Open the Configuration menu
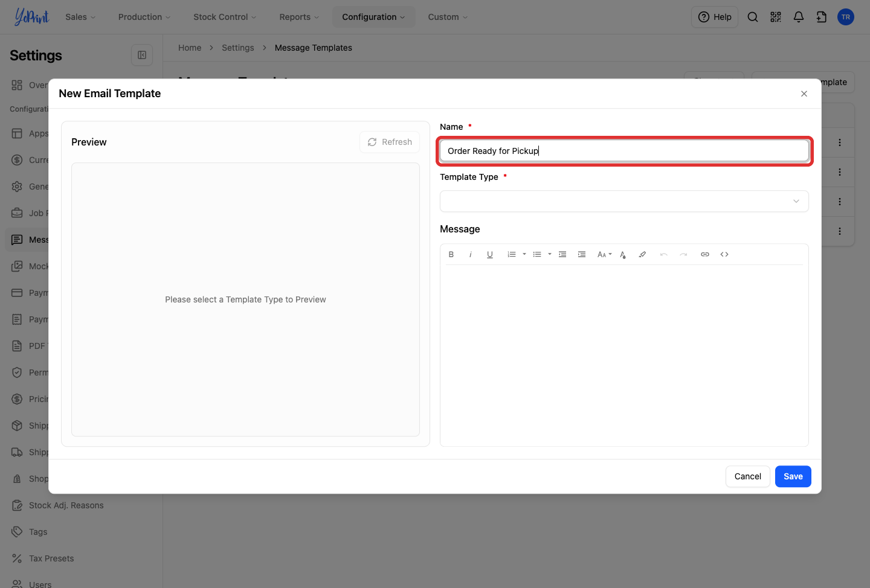 pyautogui.click(x=373, y=17)
